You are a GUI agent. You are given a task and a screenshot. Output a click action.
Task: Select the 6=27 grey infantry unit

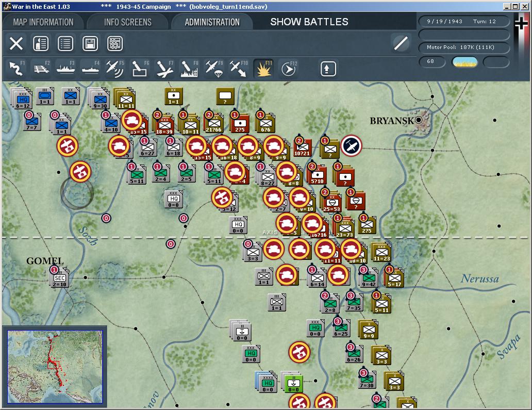click(x=147, y=147)
